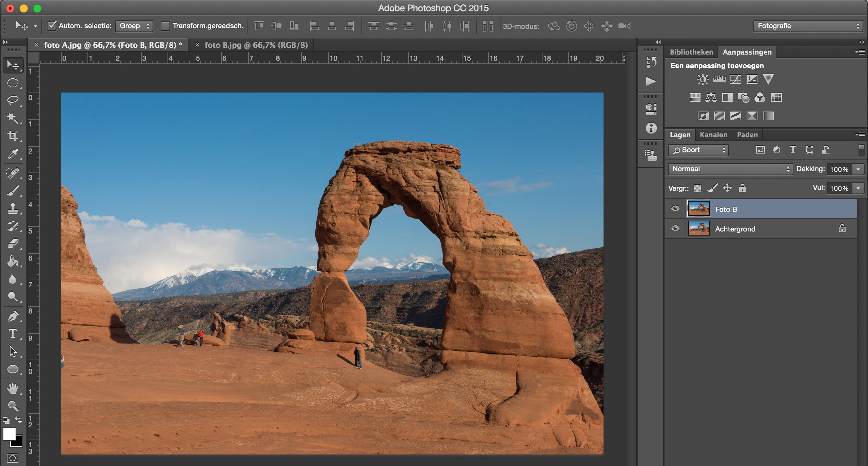Select the Clone Stamp tool
The width and height of the screenshot is (868, 466).
pyautogui.click(x=13, y=207)
